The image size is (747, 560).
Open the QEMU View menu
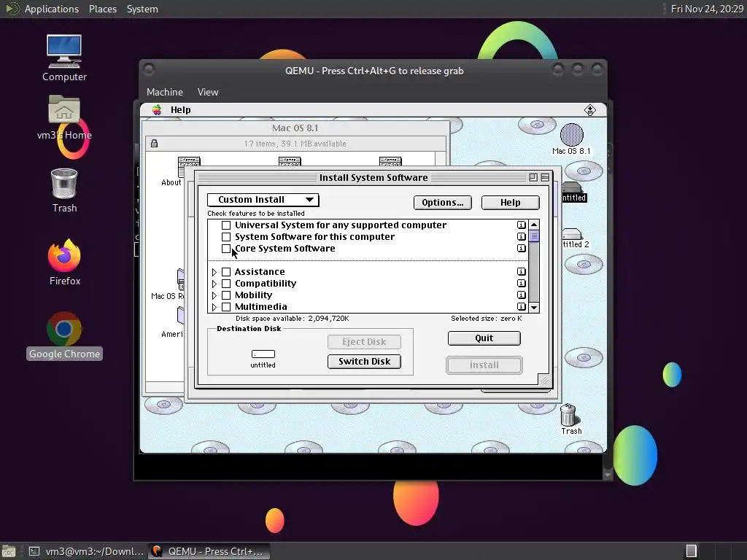coord(208,92)
